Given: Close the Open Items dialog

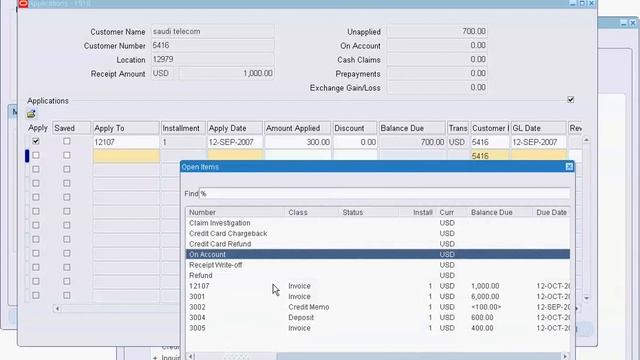Looking at the screenshot, I should tap(569, 167).
